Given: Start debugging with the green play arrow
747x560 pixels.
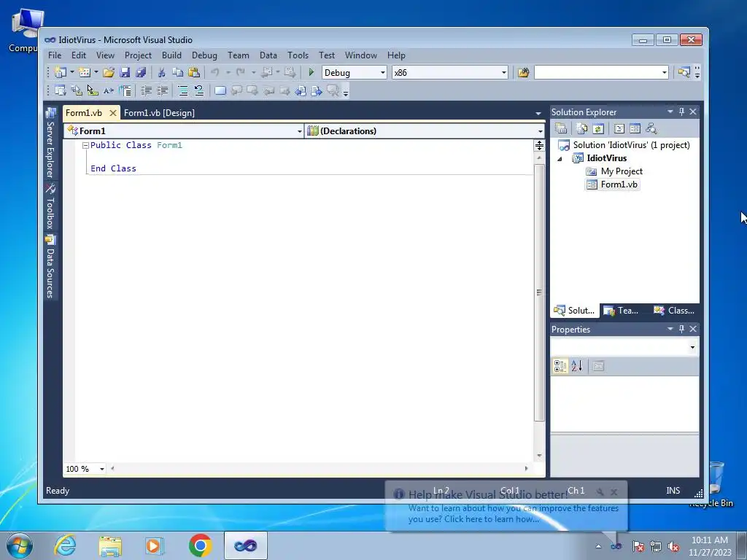Looking at the screenshot, I should pyautogui.click(x=311, y=72).
